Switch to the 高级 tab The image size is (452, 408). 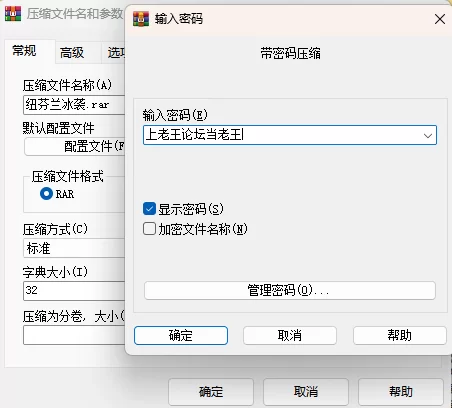pyautogui.click(x=72, y=53)
